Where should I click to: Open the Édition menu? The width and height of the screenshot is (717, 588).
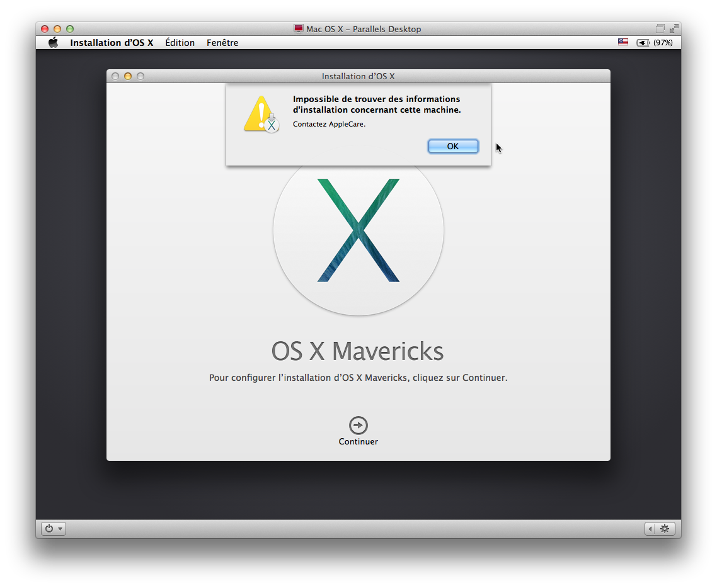(x=180, y=43)
